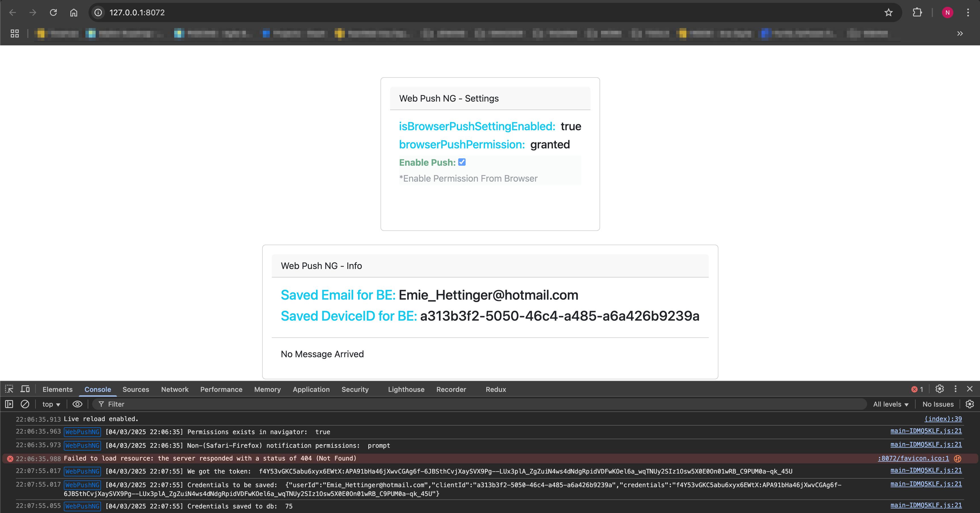Open the Lighthouse tab

[406, 389]
